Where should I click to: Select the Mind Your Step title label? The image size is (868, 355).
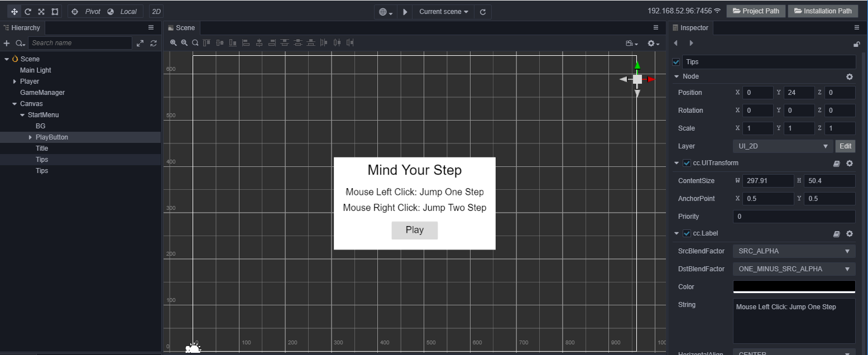click(x=415, y=170)
